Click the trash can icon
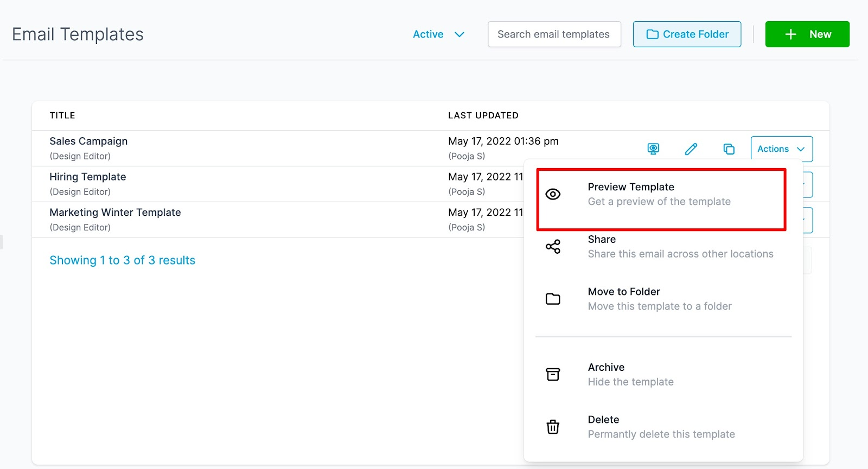The height and width of the screenshot is (469, 868). (x=553, y=427)
